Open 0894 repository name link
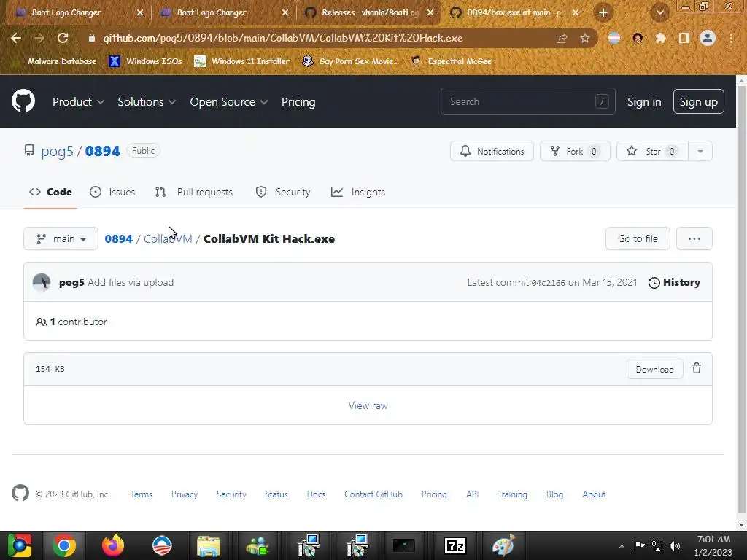 point(102,151)
